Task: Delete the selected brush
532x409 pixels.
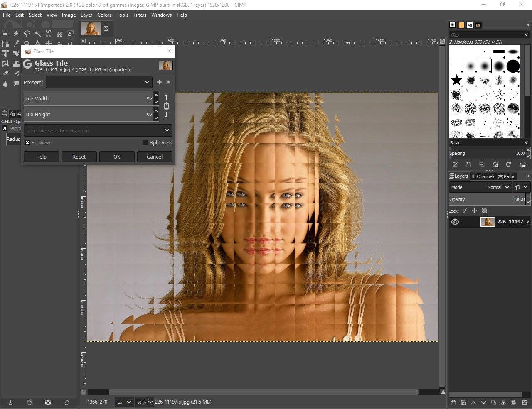Action: [495, 164]
